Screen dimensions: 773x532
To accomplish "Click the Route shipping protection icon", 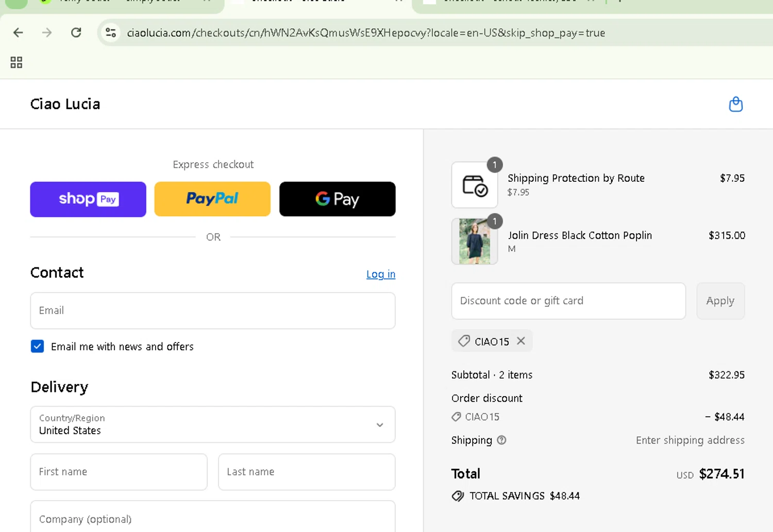I will 475,185.
